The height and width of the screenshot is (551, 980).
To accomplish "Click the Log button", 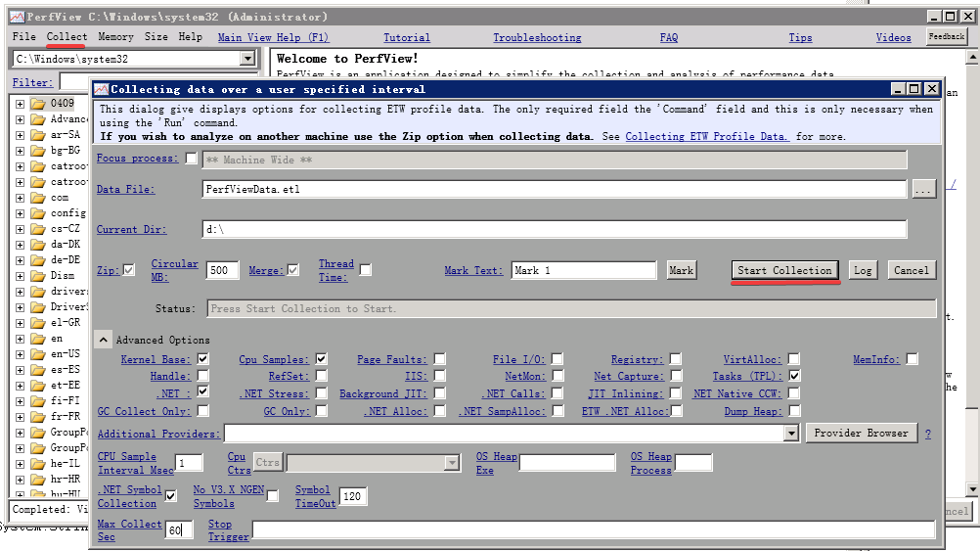I will pyautogui.click(x=864, y=270).
